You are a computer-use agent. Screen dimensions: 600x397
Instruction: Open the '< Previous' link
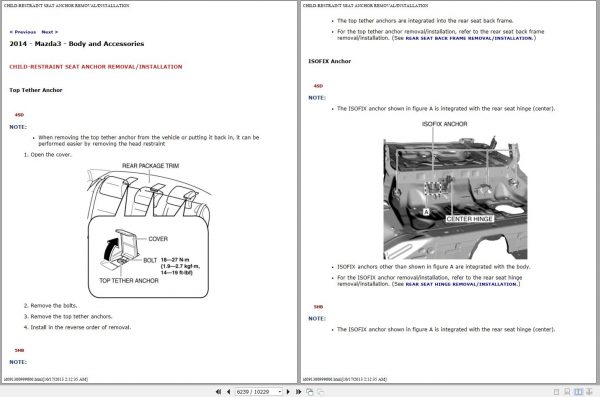point(23,32)
